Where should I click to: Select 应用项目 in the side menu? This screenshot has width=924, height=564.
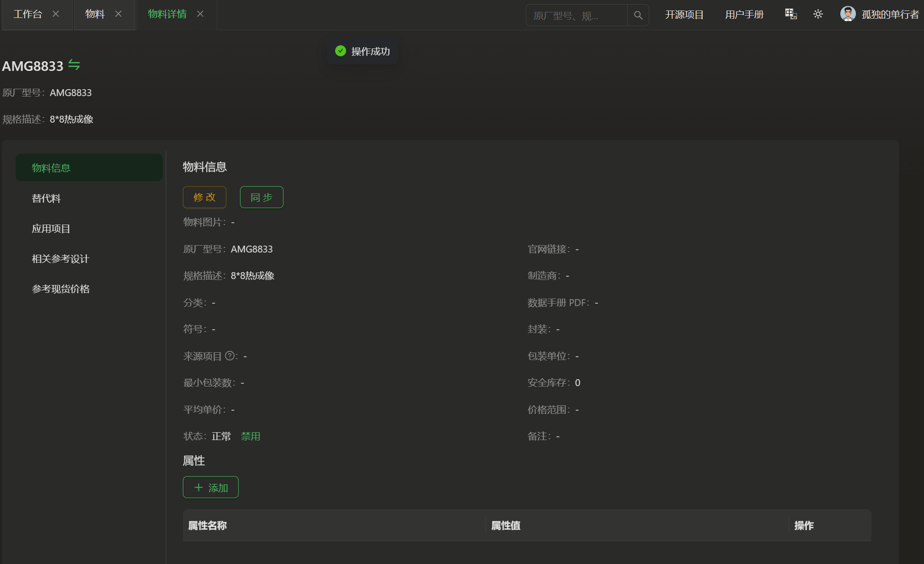51,229
